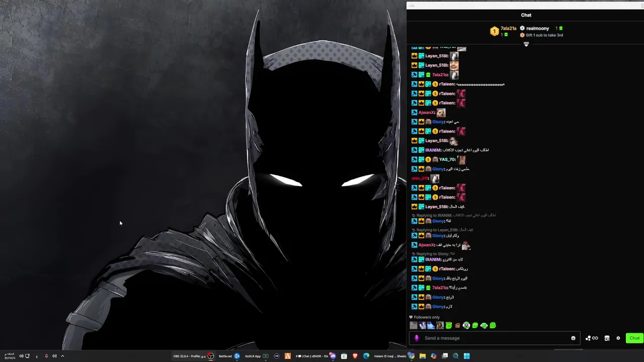Open Brave browser from taskbar
Viewport: 644px width, 362px height.
point(355,356)
